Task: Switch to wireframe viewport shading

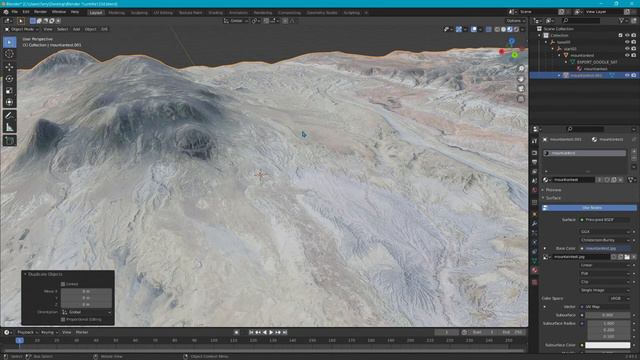Action: [497, 29]
